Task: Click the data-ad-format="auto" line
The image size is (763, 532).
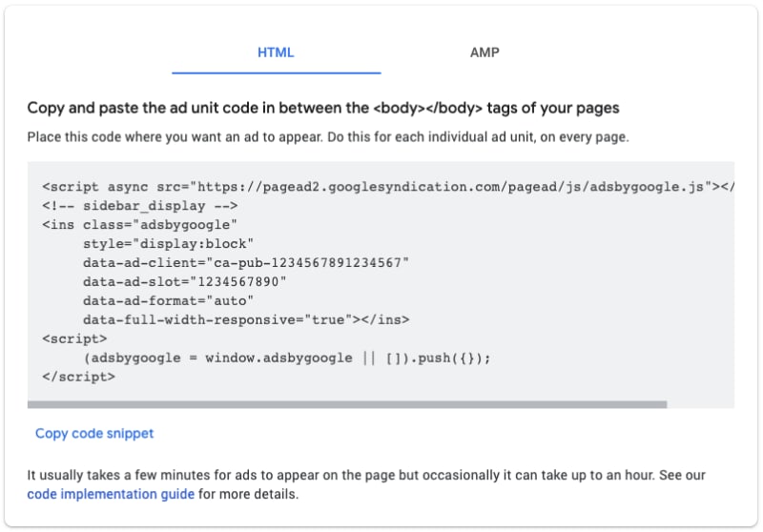Action: [x=169, y=300]
